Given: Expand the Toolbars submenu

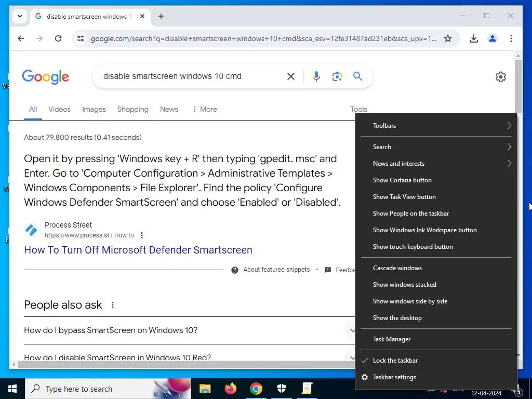Looking at the screenshot, I should (436, 126).
